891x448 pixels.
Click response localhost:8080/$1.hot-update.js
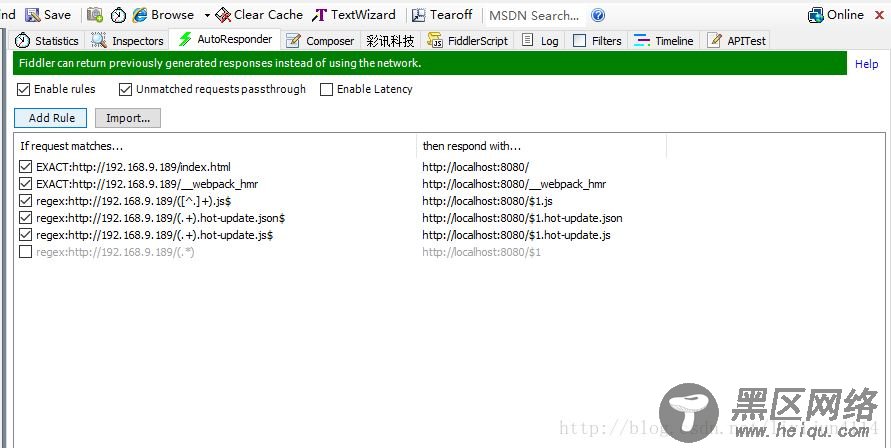pos(517,235)
